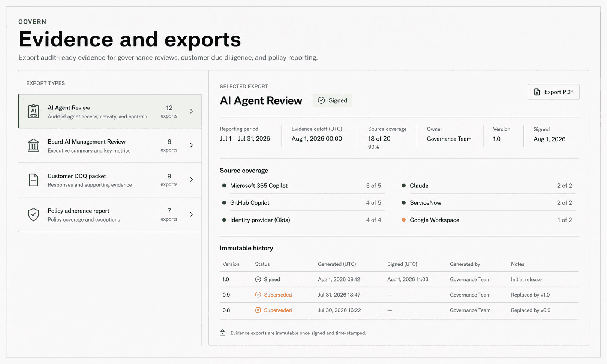The width and height of the screenshot is (607, 364).
Task: Click the '18 of 20' source coverage value
Action: pyautogui.click(x=379, y=139)
